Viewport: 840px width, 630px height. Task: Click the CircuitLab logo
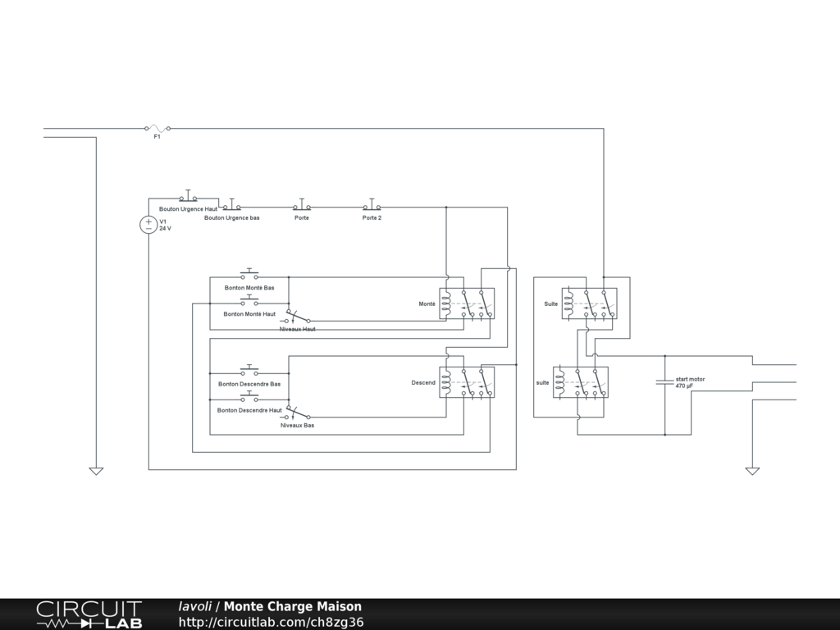coord(89,614)
